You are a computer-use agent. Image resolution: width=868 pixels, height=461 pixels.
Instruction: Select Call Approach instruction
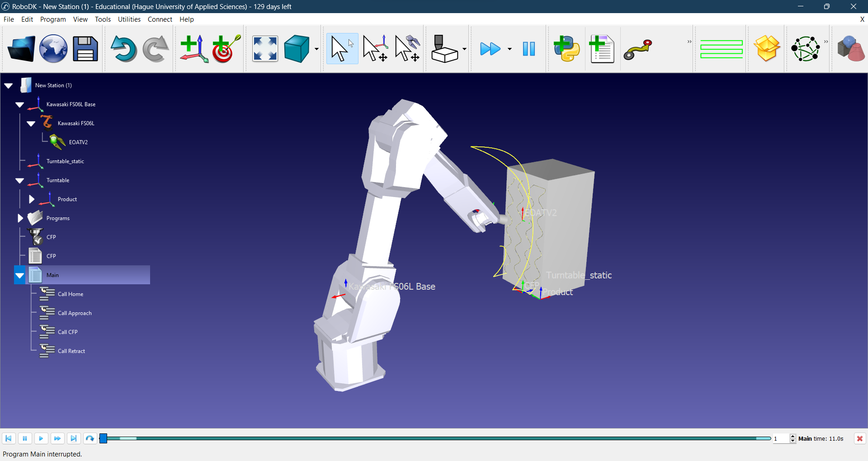(x=75, y=313)
